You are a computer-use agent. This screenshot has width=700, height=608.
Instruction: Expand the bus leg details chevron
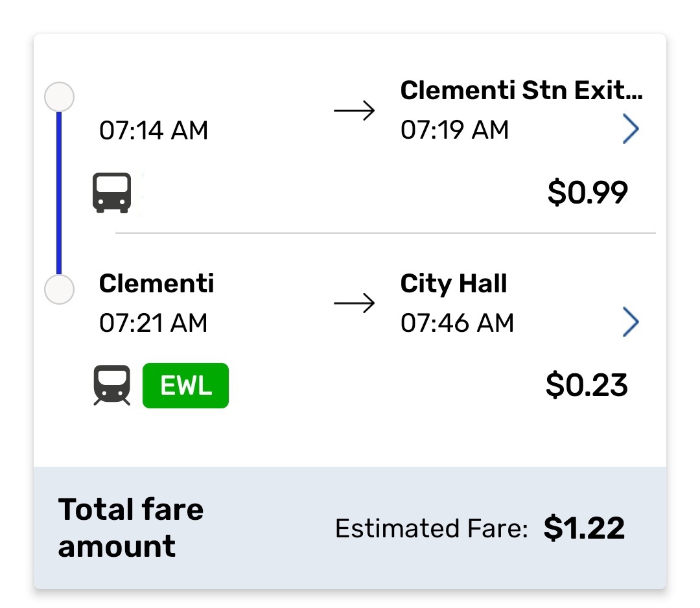pos(631,130)
